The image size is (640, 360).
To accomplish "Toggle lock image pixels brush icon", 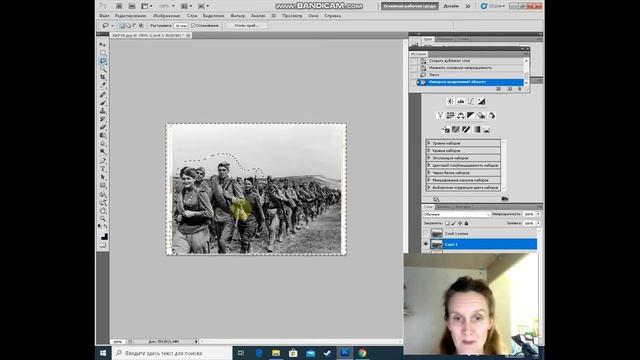I will (x=453, y=223).
